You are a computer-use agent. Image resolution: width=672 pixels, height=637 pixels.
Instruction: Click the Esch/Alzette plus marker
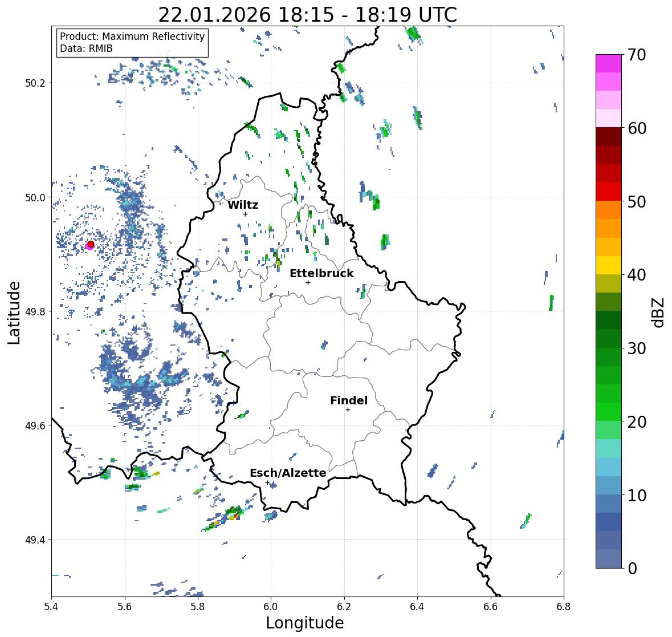point(267,482)
